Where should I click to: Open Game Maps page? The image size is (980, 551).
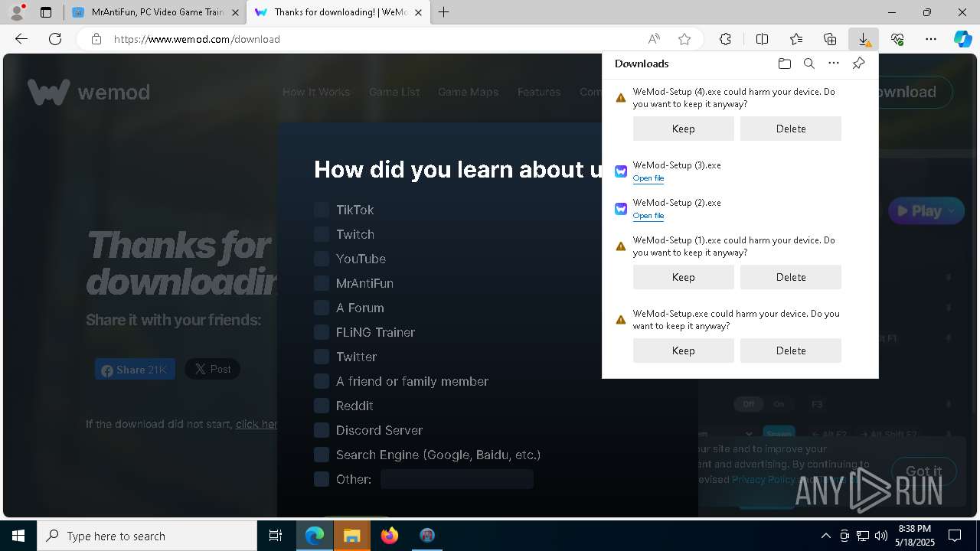[468, 92]
